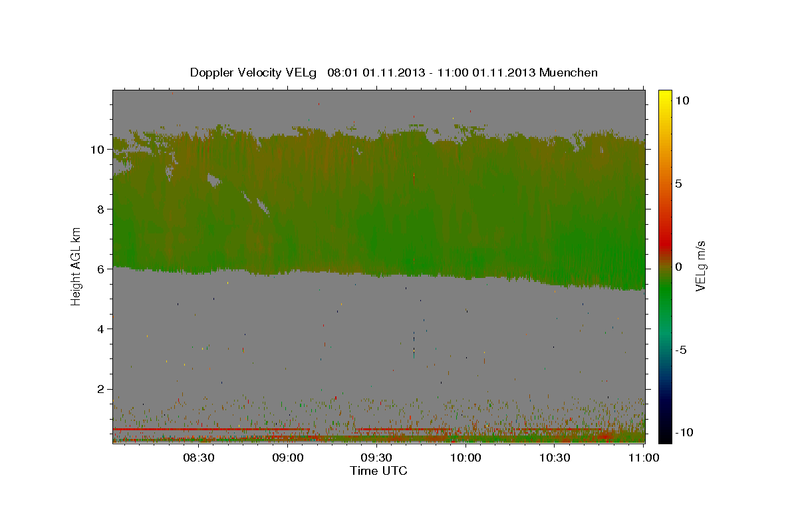Click the height tick label 8

click(102, 209)
